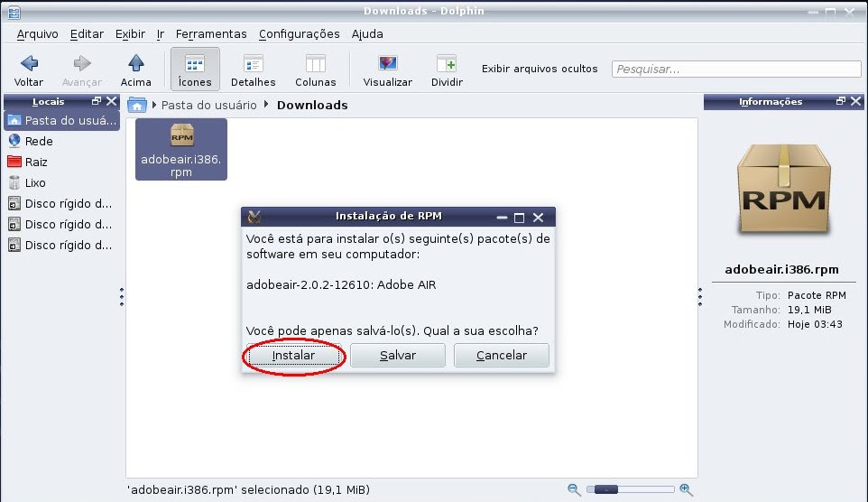Open the Ir menu
This screenshot has height=502, width=868.
160,33
